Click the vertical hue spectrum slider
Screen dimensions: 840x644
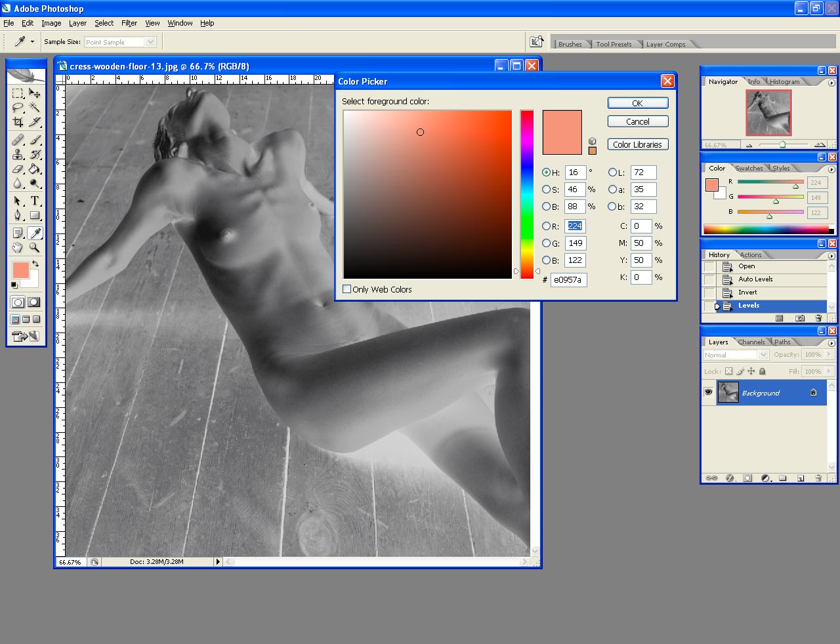pyautogui.click(x=527, y=194)
